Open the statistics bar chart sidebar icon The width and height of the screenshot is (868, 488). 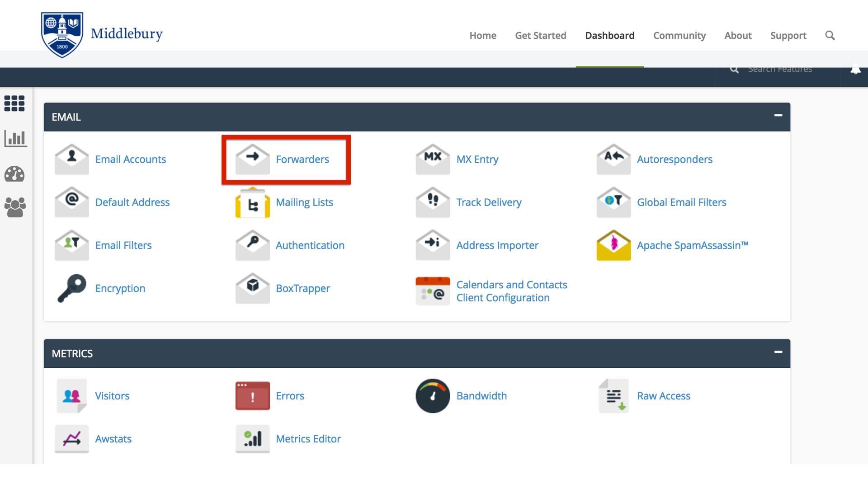point(15,138)
